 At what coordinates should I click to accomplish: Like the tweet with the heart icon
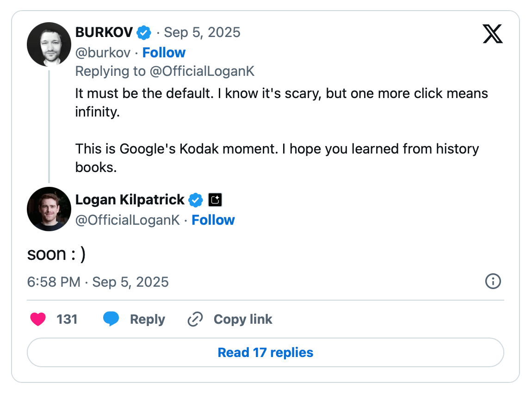coord(38,319)
